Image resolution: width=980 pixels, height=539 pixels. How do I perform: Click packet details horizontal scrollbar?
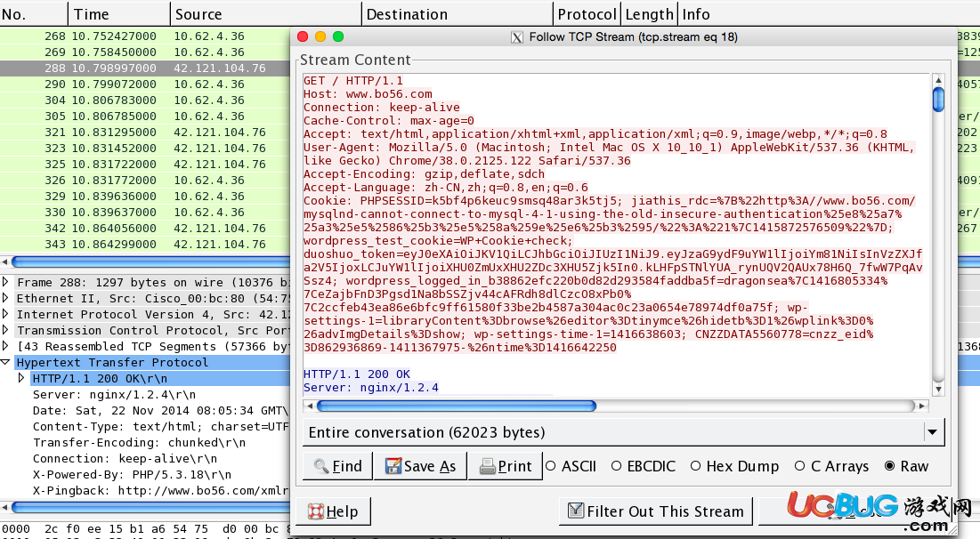pyautogui.click(x=150, y=506)
